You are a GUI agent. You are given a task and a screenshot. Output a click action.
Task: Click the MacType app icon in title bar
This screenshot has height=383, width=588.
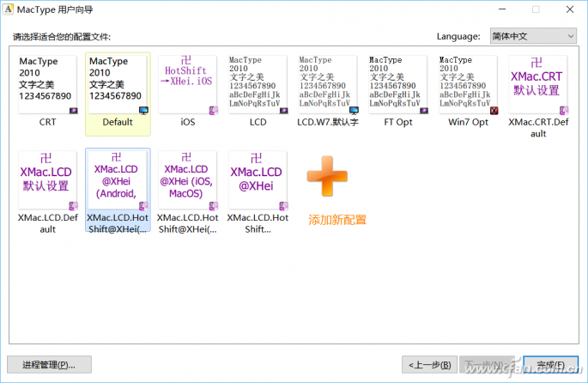click(8, 9)
